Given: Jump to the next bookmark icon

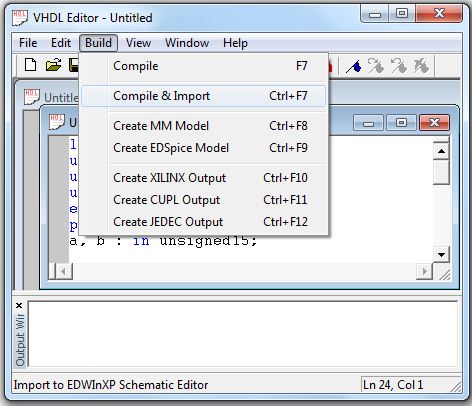Looking at the screenshot, I should 376,66.
